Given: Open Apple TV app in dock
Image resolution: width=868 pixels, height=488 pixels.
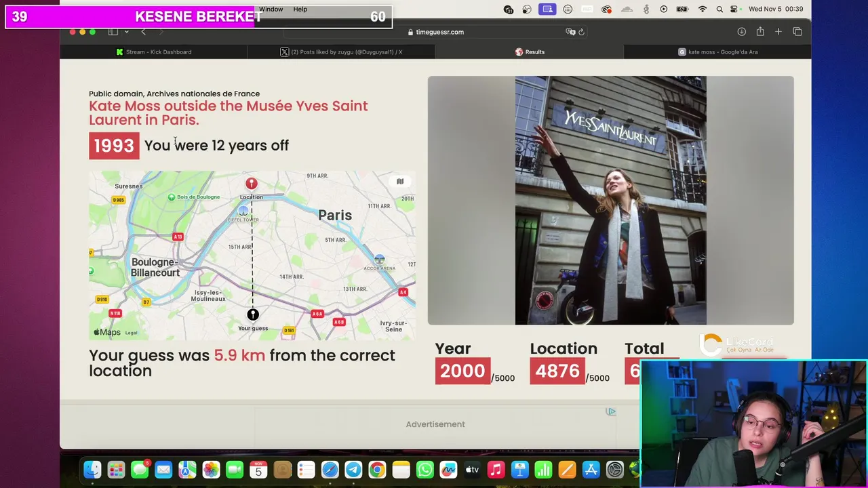Looking at the screenshot, I should pyautogui.click(x=472, y=469).
